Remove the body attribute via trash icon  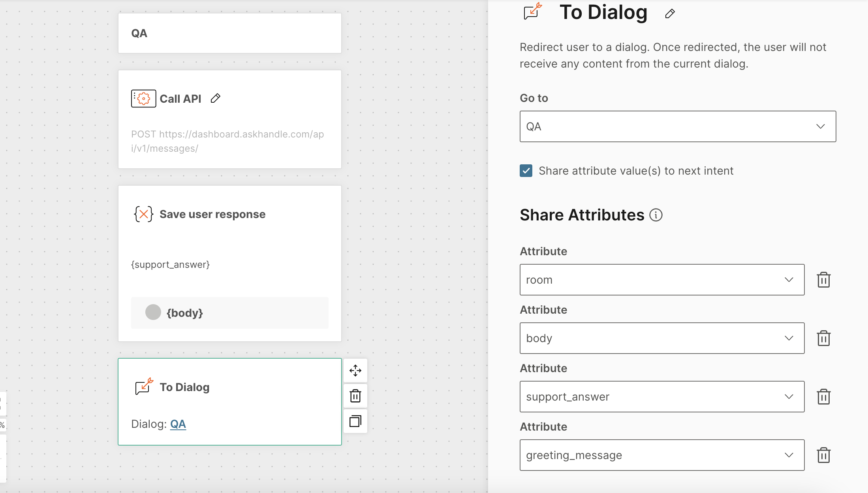(823, 338)
